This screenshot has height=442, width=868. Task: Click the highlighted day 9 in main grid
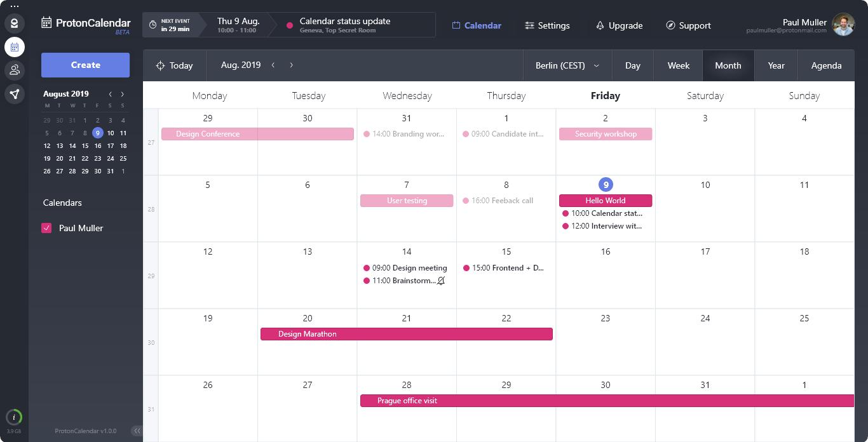pos(606,185)
